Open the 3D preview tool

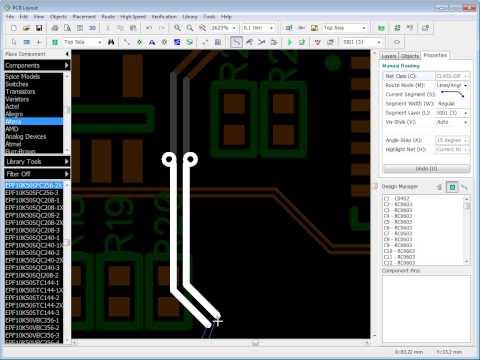coord(92,28)
